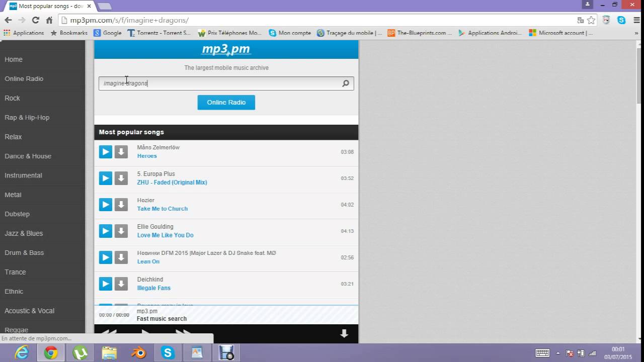
Task: Select the Trance genre
Action: pos(15,272)
